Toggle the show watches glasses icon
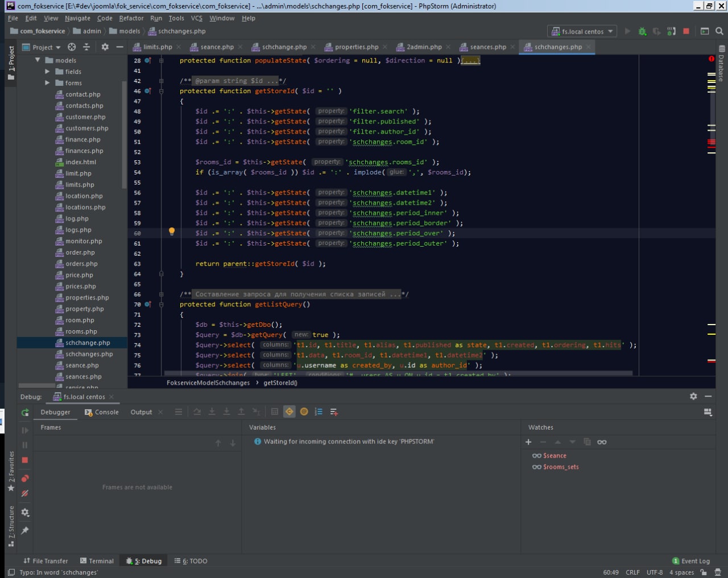The height and width of the screenshot is (578, 728). coord(602,442)
